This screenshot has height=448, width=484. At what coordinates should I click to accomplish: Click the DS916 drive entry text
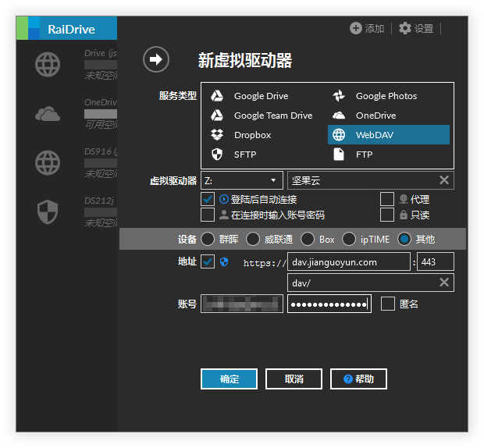tap(101, 151)
